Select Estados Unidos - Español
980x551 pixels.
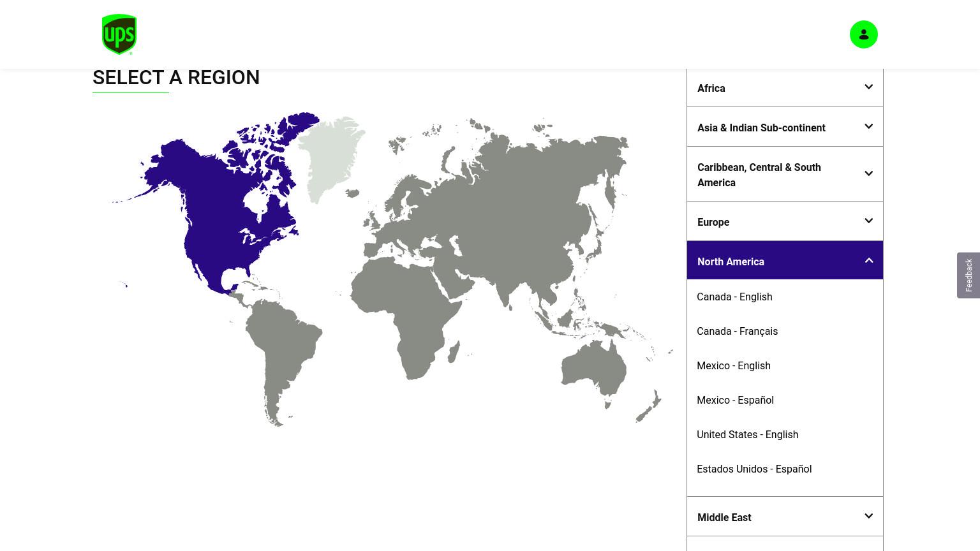click(754, 469)
